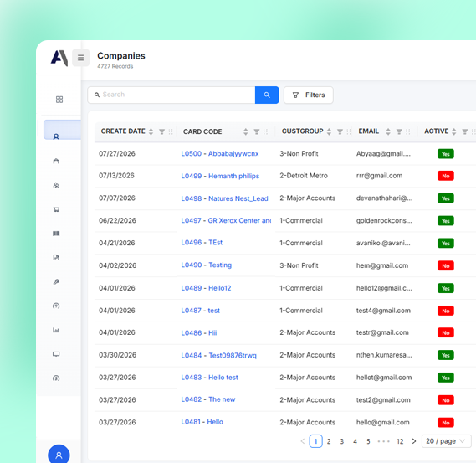
Task: Open the people group icon in sidebar
Action: pyautogui.click(x=56, y=185)
